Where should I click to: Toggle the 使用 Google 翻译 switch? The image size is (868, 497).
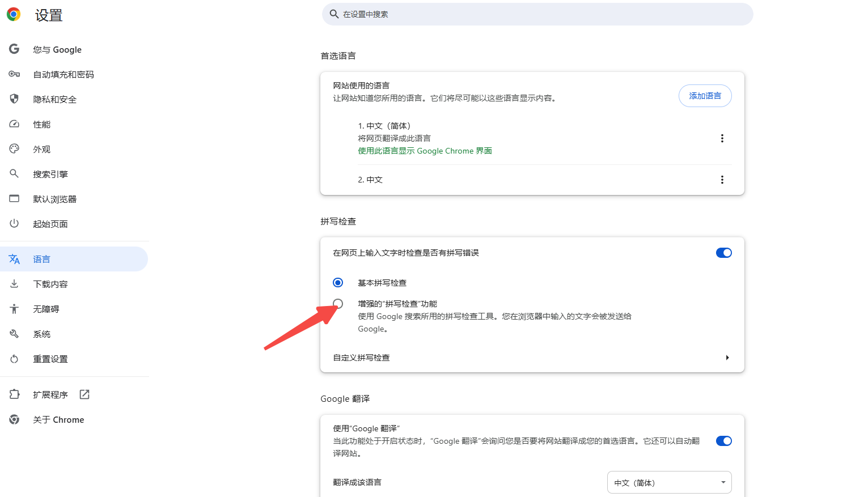724,441
